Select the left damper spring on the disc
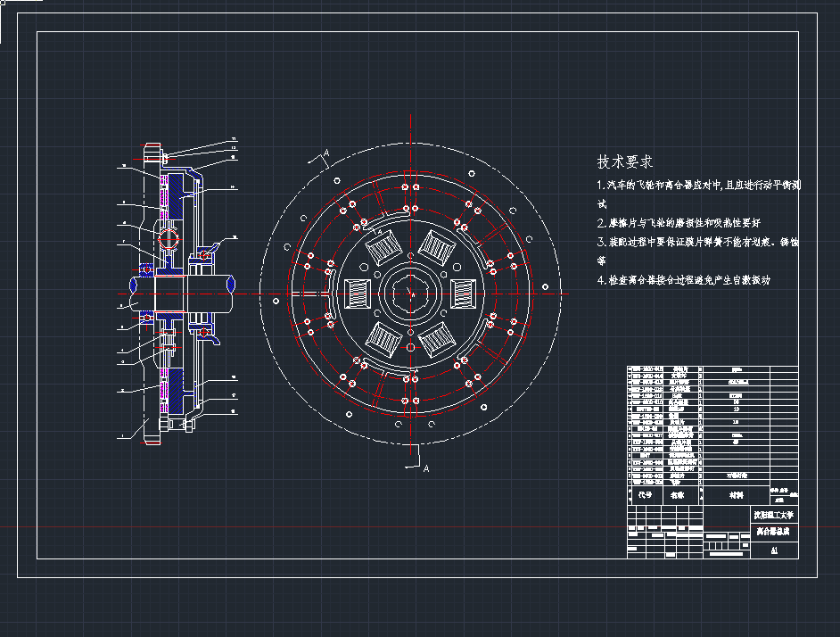Image resolution: width=840 pixels, height=637 pixels. pos(357,292)
